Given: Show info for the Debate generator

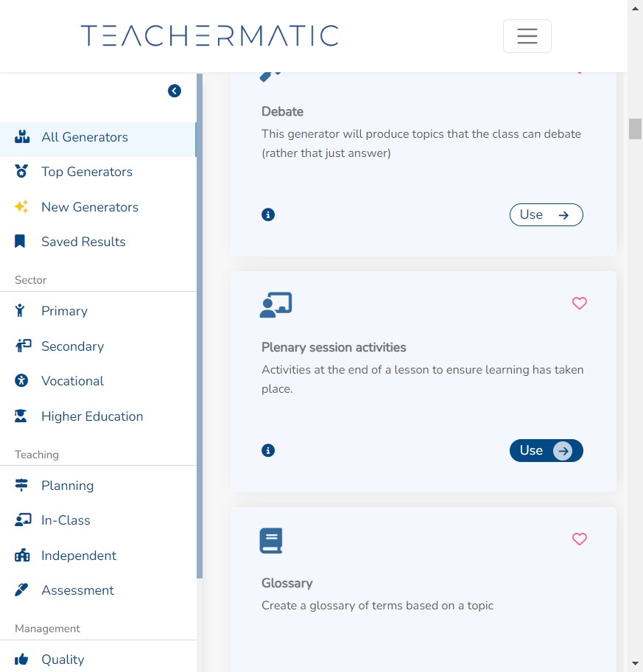Looking at the screenshot, I should click(x=268, y=214).
